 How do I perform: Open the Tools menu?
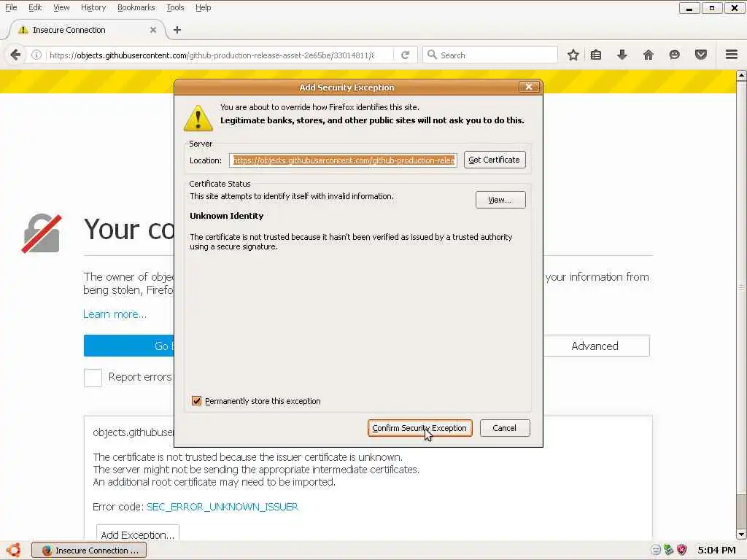(175, 7)
